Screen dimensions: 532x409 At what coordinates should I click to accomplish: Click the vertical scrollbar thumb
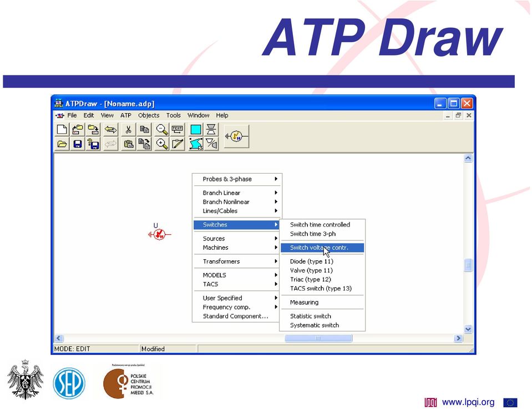pyautogui.click(x=468, y=265)
